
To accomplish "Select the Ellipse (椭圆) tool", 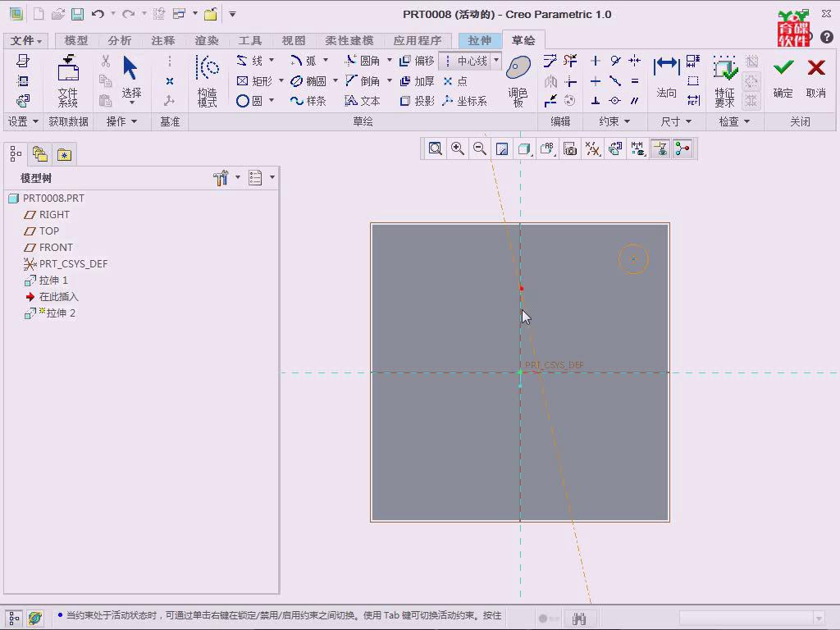I will pos(308,81).
